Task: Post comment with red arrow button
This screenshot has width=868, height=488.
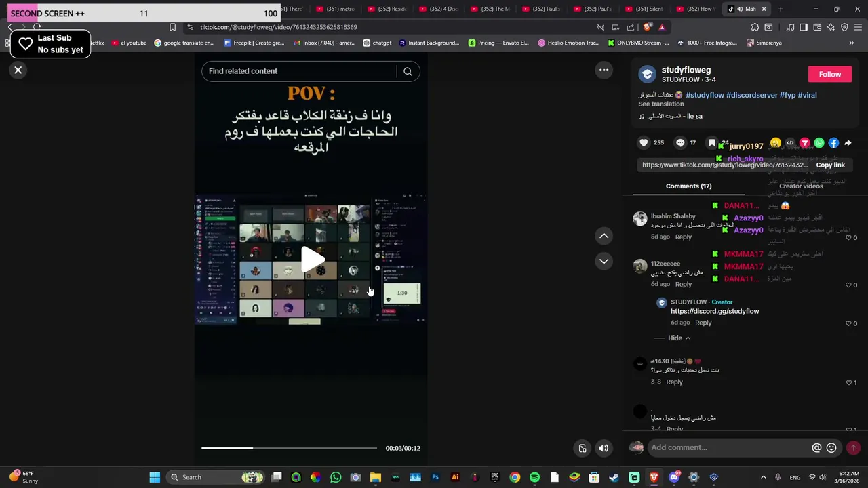Action: pos(853,447)
